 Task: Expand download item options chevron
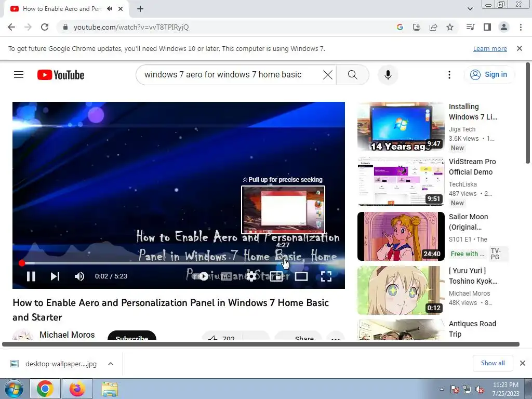point(111,364)
